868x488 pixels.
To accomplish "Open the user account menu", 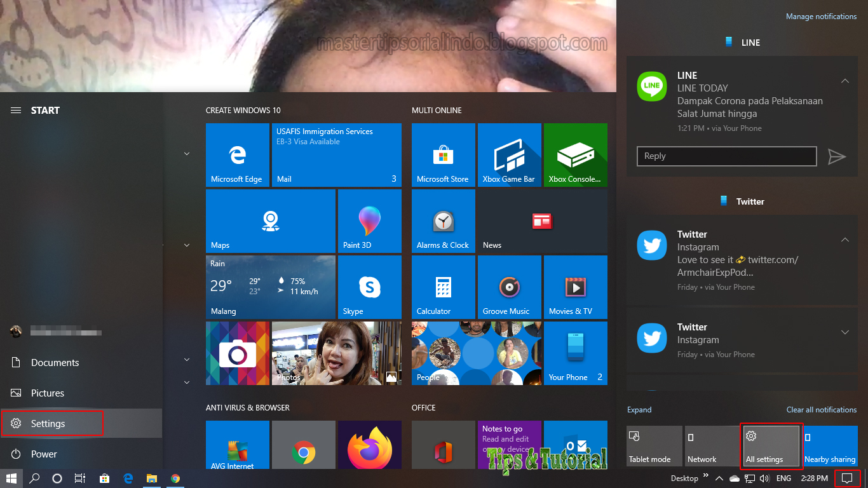I will [x=81, y=332].
